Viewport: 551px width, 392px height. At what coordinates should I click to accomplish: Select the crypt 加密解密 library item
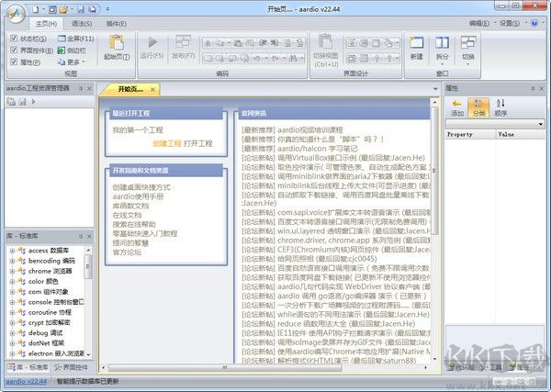coord(50,322)
